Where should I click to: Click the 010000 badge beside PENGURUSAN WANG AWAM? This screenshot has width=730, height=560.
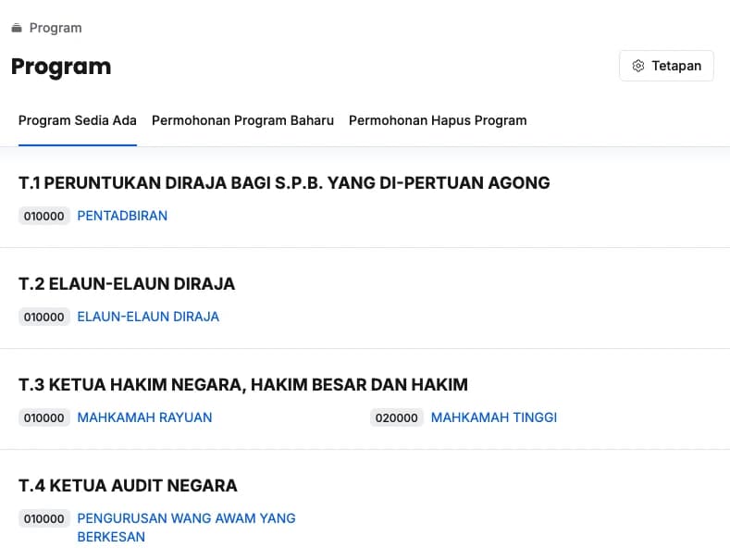click(44, 518)
